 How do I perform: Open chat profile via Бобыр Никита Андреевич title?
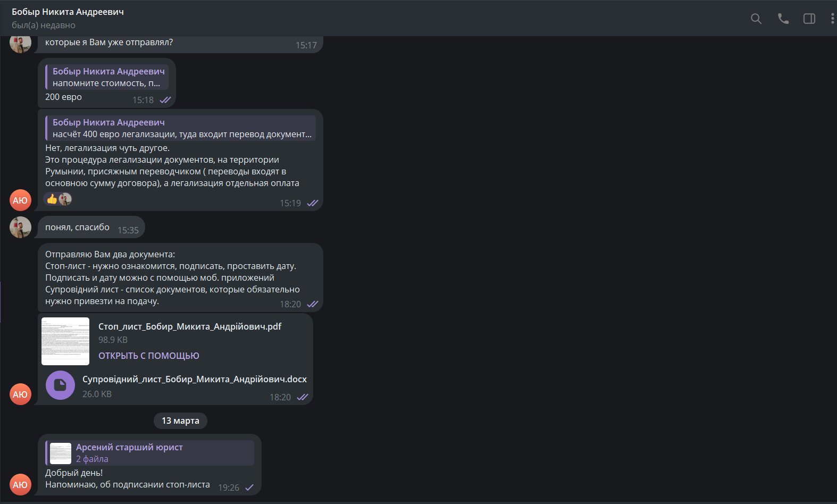(x=68, y=12)
